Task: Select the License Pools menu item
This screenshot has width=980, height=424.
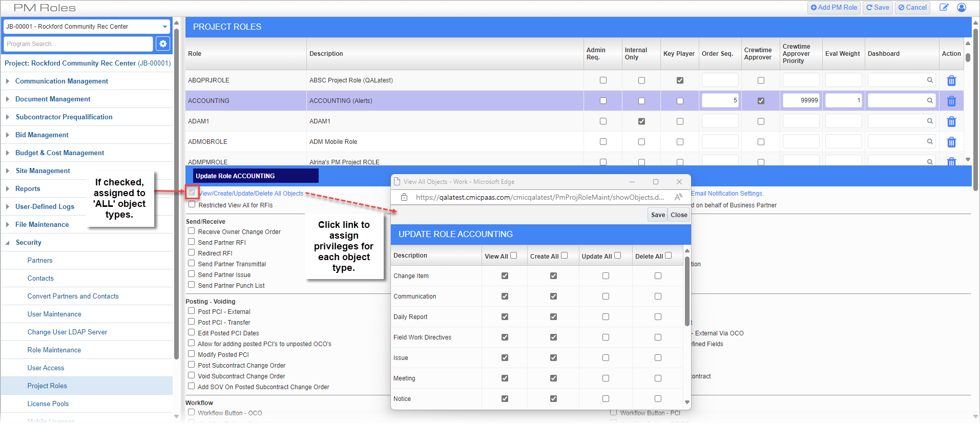Action: pyautogui.click(x=48, y=404)
